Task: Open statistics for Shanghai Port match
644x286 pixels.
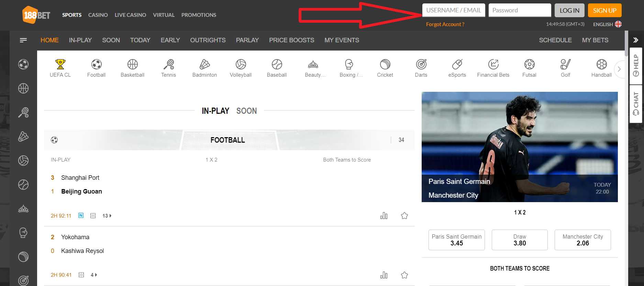Action: [384, 216]
